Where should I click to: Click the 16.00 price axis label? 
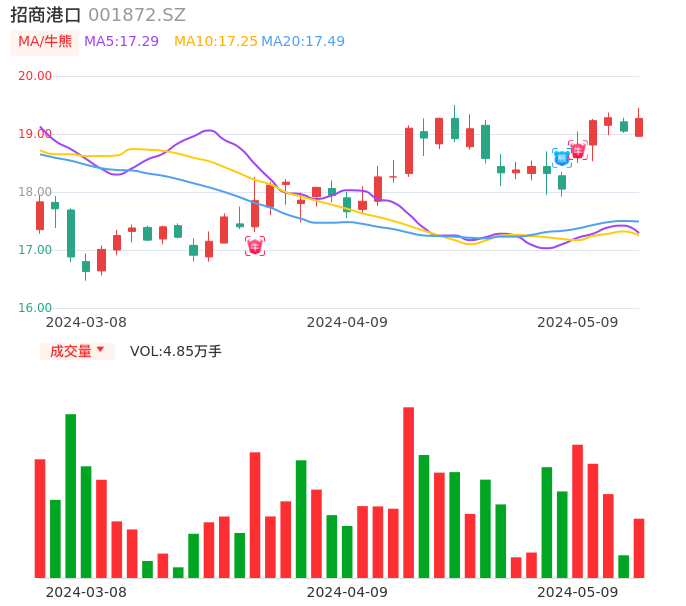pos(35,308)
